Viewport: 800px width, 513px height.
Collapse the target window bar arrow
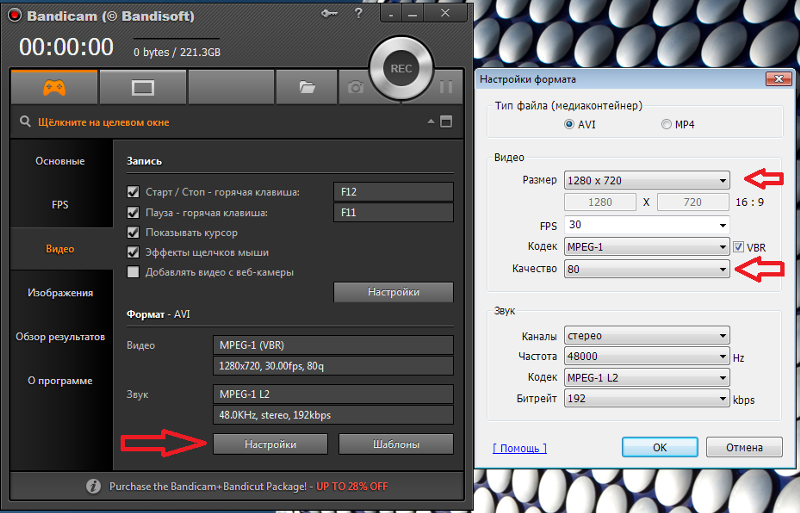pyautogui.click(x=431, y=121)
